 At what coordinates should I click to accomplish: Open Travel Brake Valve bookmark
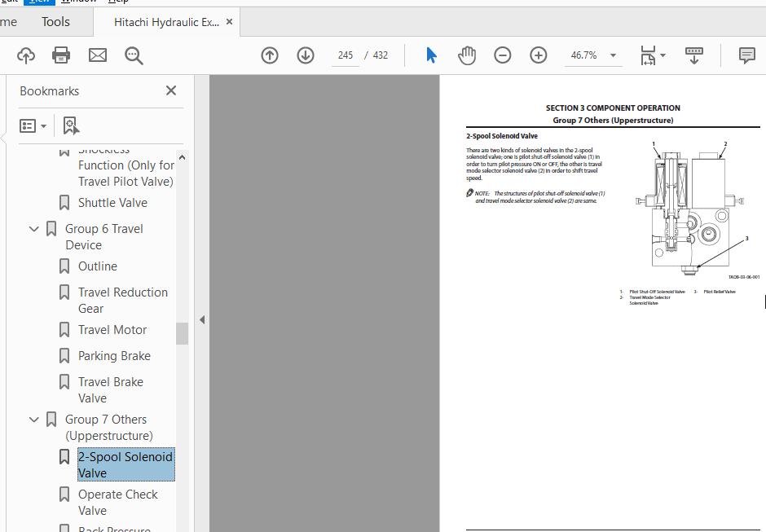110,390
